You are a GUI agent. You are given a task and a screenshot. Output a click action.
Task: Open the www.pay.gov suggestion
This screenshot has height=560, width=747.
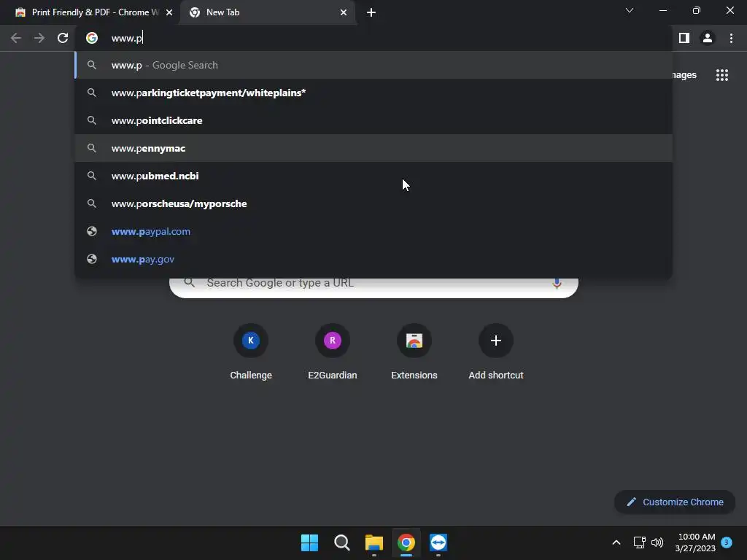tap(373, 259)
